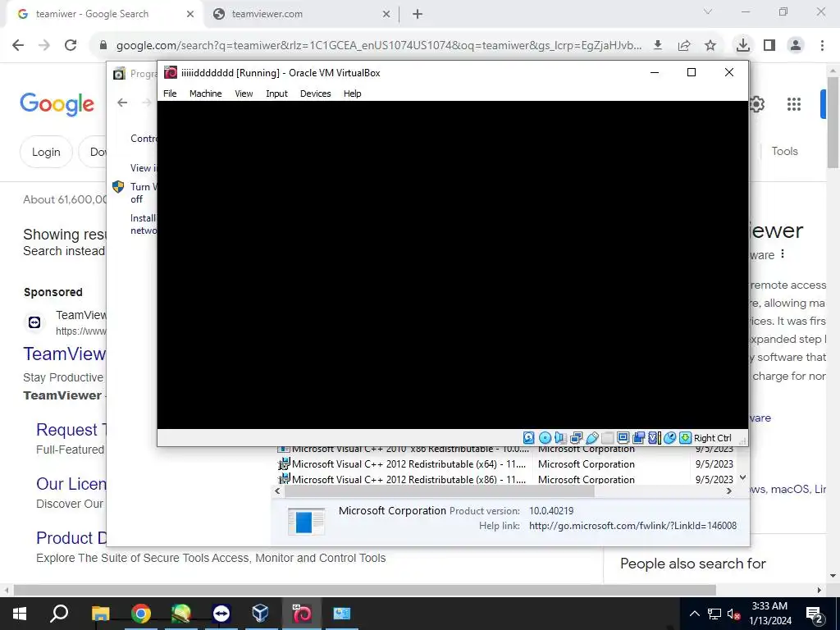Image resolution: width=840 pixels, height=630 pixels.
Task: Open display indicator in VirtualBox status bar
Action: (x=623, y=438)
